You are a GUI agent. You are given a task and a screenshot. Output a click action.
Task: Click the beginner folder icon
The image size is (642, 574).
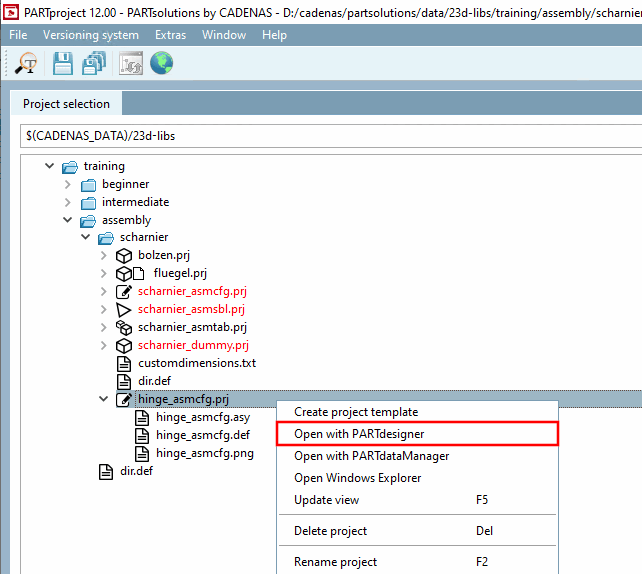click(x=88, y=185)
